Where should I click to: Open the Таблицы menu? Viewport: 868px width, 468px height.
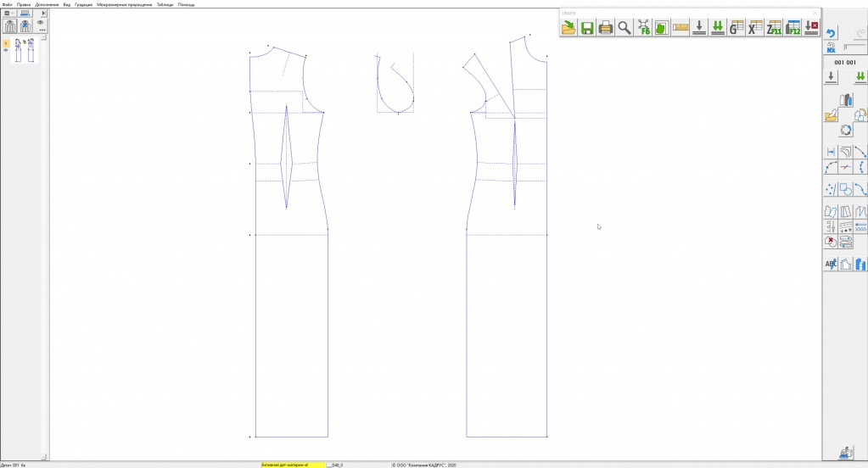pos(165,4)
